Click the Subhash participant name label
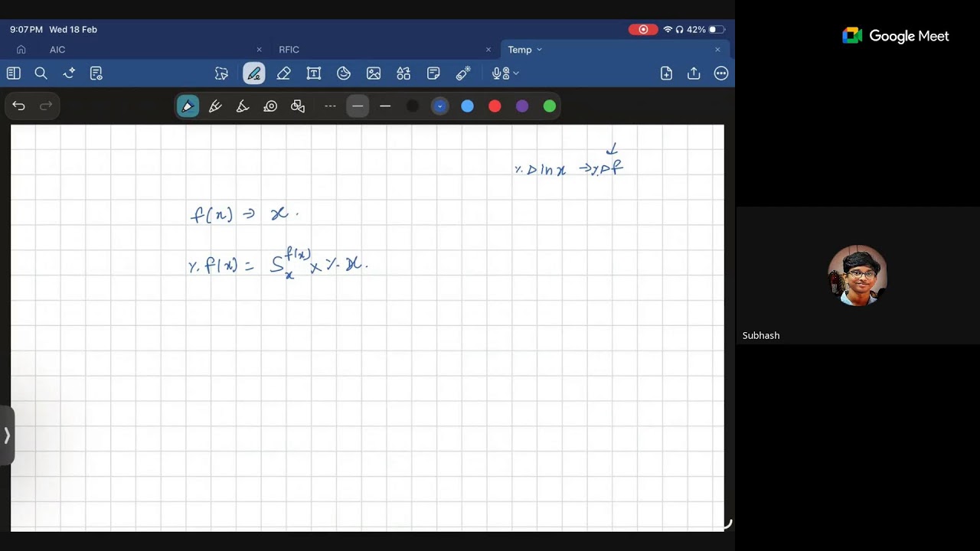The image size is (980, 551). tap(761, 335)
